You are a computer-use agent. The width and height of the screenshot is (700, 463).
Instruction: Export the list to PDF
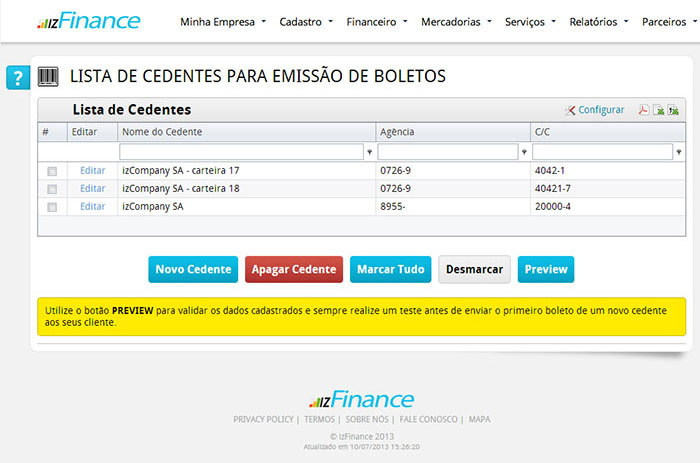643,110
